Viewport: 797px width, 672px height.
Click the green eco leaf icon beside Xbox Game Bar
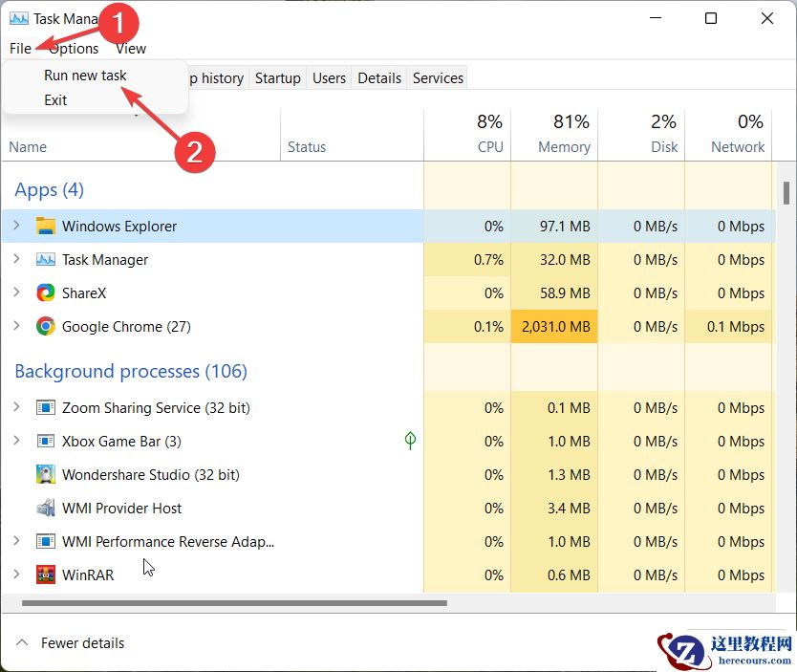410,441
